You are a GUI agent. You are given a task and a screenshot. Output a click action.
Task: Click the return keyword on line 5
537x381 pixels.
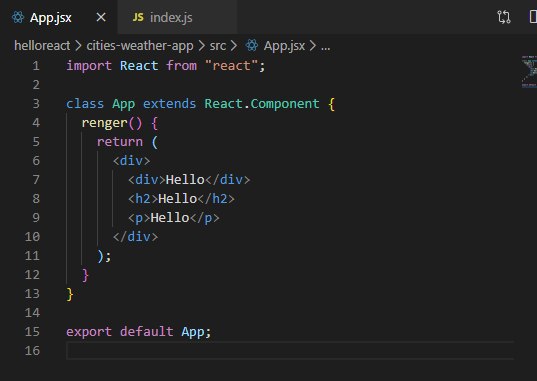pos(120,142)
